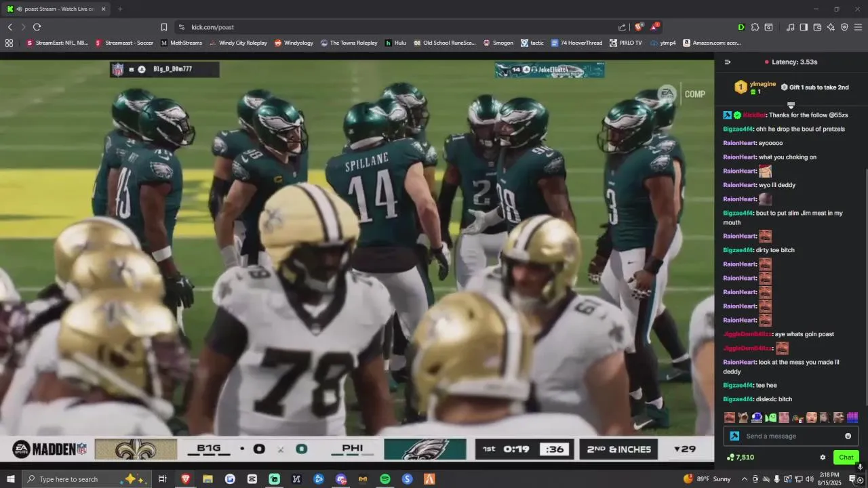This screenshot has height=488, width=868.
Task: Show hidden system tray icons
Action: tap(744, 479)
